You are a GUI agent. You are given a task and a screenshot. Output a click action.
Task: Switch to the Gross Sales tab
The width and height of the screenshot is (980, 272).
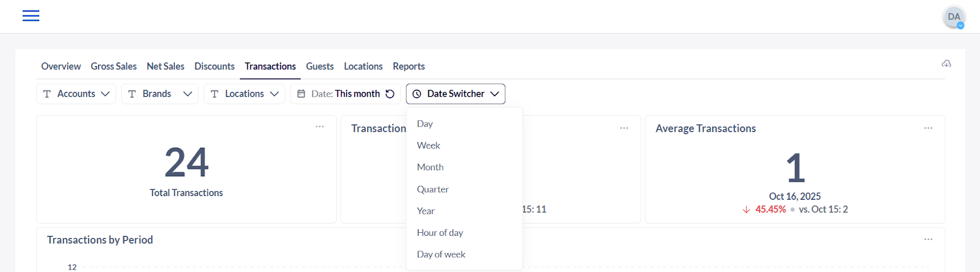tap(113, 66)
